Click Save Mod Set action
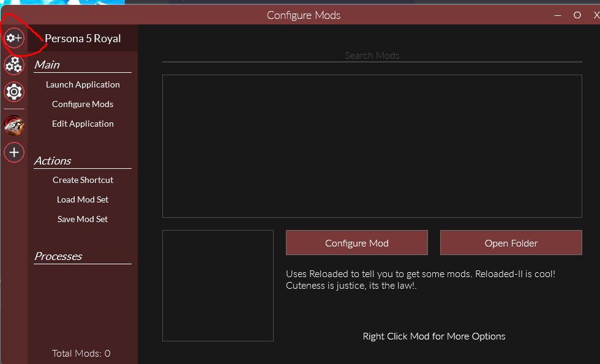Viewport: 600px width, 364px height. click(x=83, y=219)
